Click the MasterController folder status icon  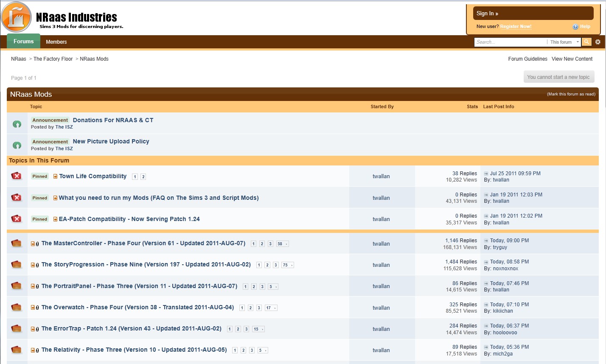tap(16, 243)
